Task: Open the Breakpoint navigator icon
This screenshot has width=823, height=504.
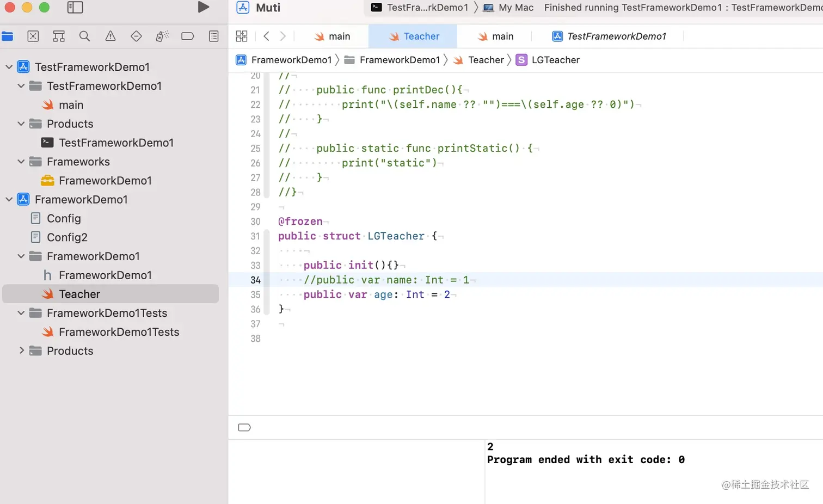Action: pos(188,36)
